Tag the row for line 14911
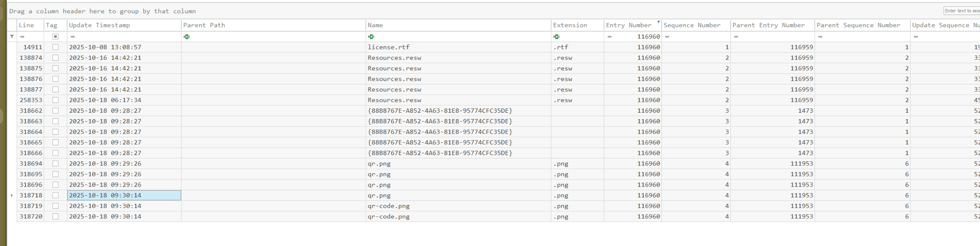The height and width of the screenshot is (246, 980). click(55, 47)
